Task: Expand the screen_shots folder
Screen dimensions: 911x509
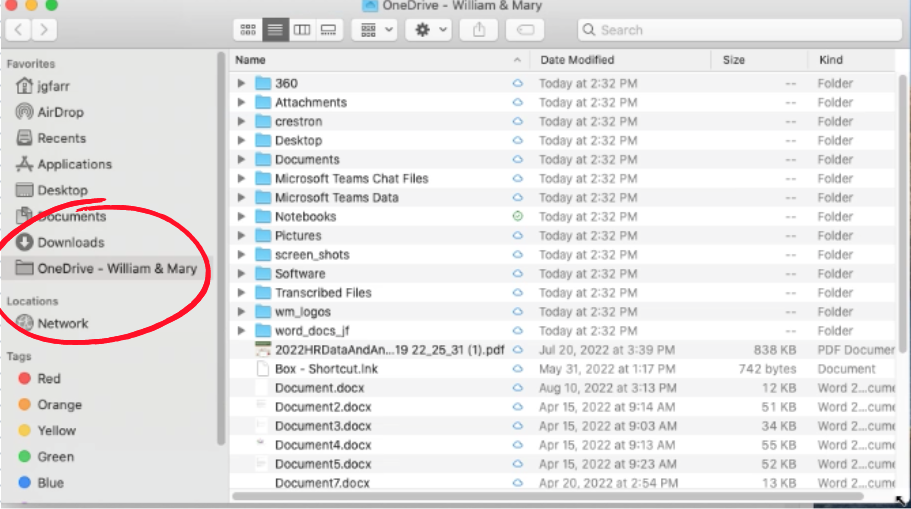Action: point(241,254)
